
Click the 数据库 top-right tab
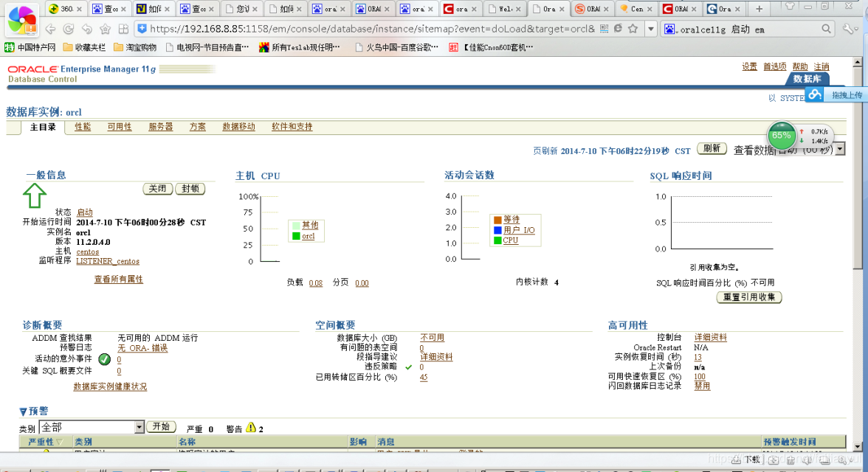pyautogui.click(x=807, y=79)
